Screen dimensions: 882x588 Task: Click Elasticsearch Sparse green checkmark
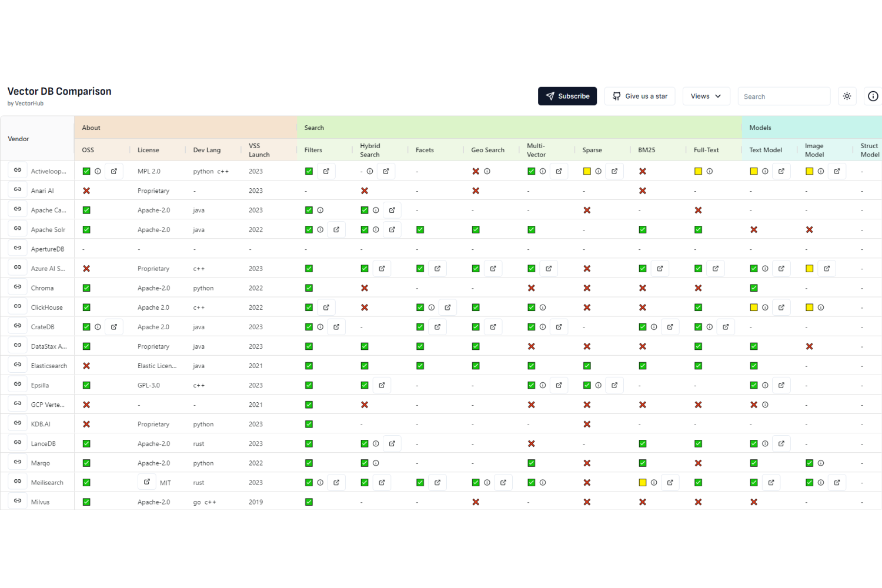click(x=587, y=365)
